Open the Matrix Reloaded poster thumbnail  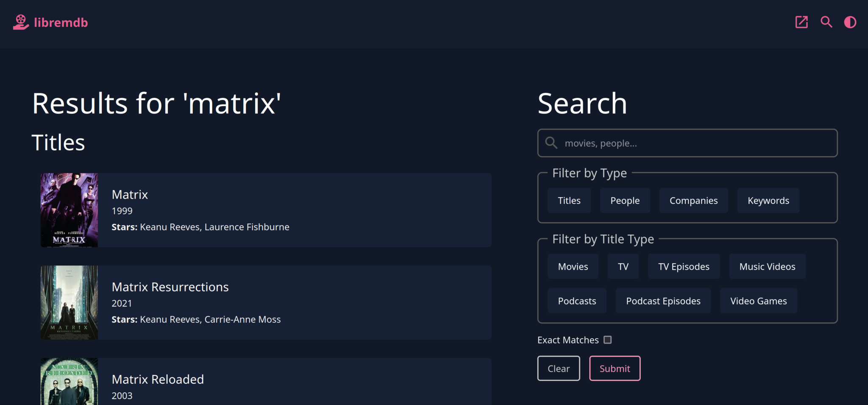point(69,381)
